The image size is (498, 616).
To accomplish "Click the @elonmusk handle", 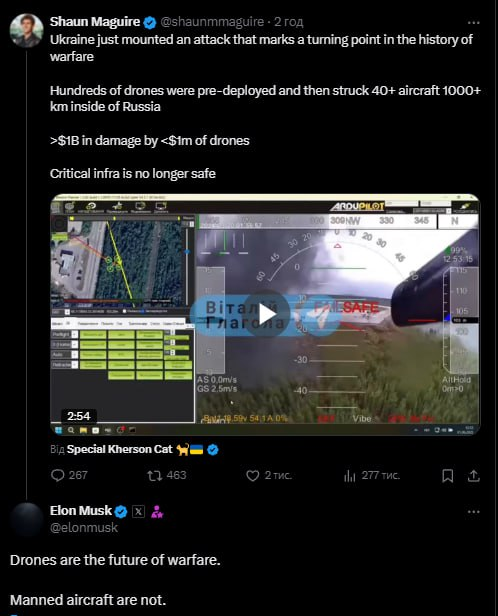I will 84,528.
